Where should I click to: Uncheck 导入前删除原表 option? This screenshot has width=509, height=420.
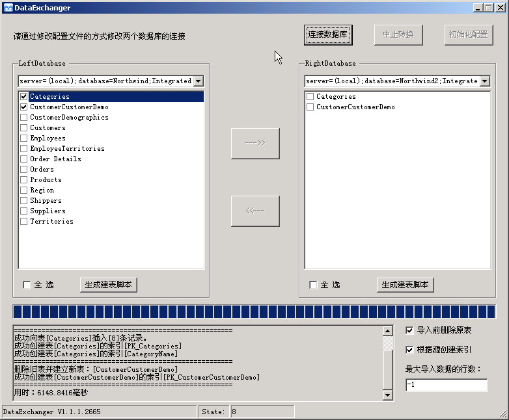pos(409,330)
